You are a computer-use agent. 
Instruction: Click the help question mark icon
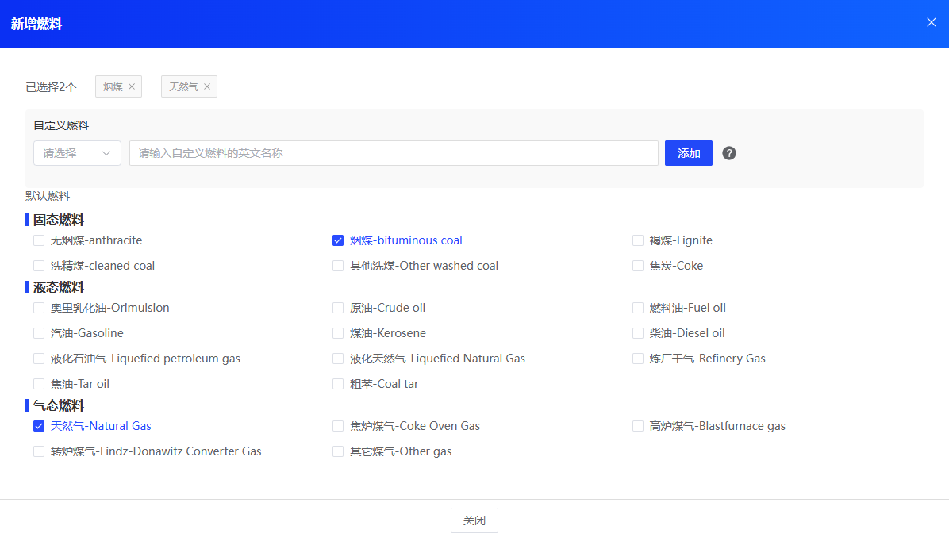point(729,153)
